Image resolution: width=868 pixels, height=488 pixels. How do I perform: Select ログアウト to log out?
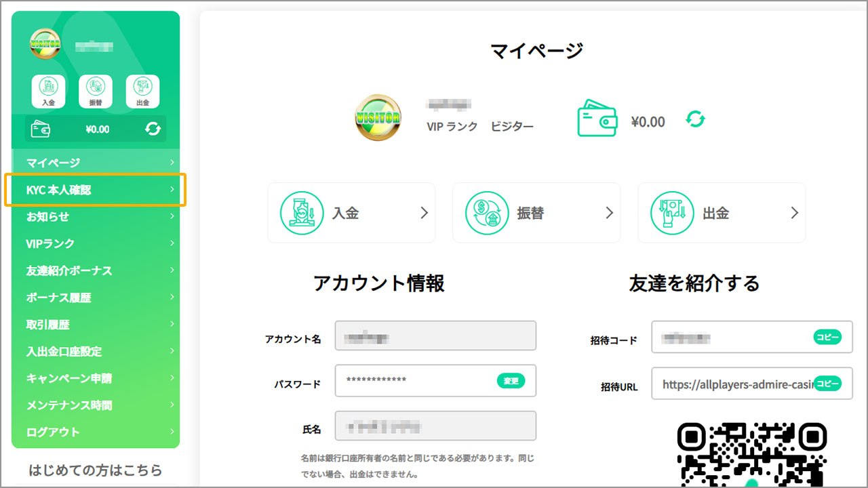96,432
